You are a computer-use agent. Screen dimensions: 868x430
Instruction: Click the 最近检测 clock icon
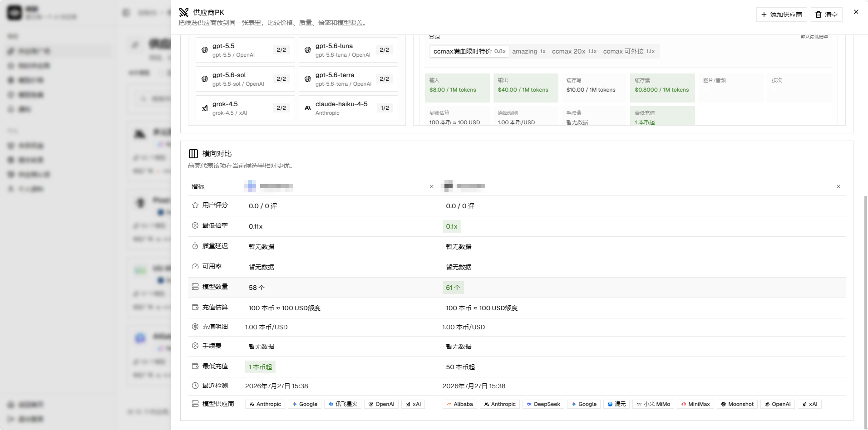195,386
